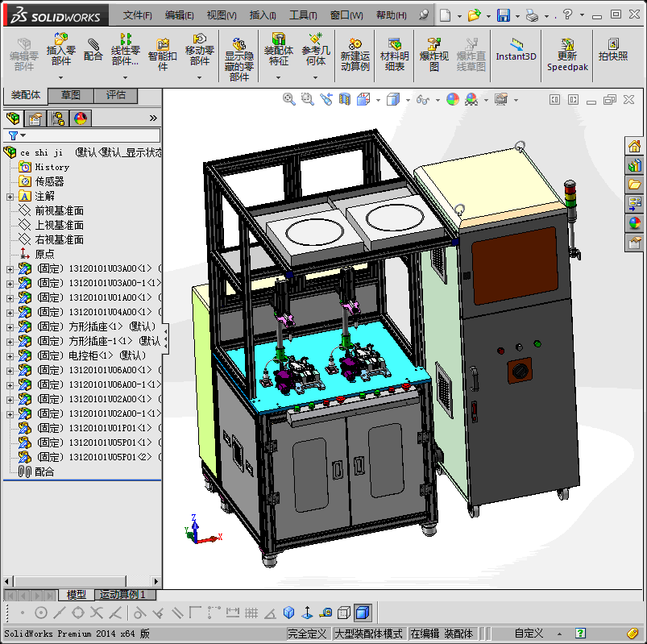The image size is (647, 644).
Task: Switch to the 草图 sketch tab
Action: coord(71,95)
